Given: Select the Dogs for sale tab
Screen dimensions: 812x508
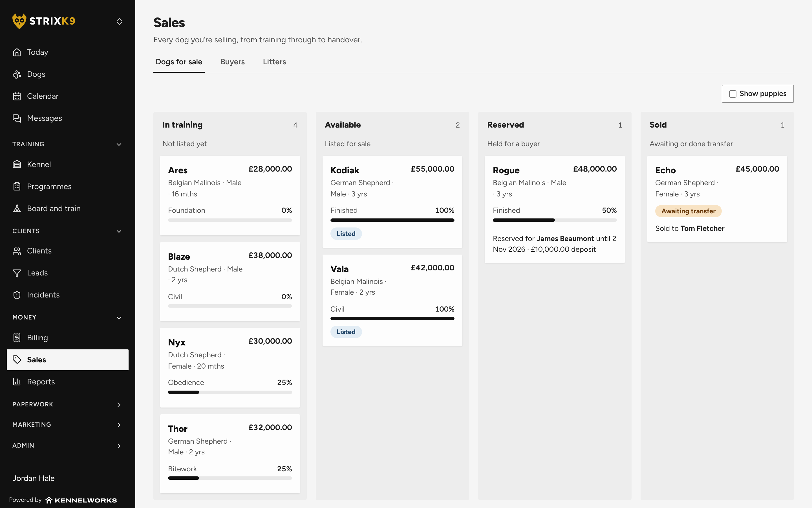Looking at the screenshot, I should (179, 62).
